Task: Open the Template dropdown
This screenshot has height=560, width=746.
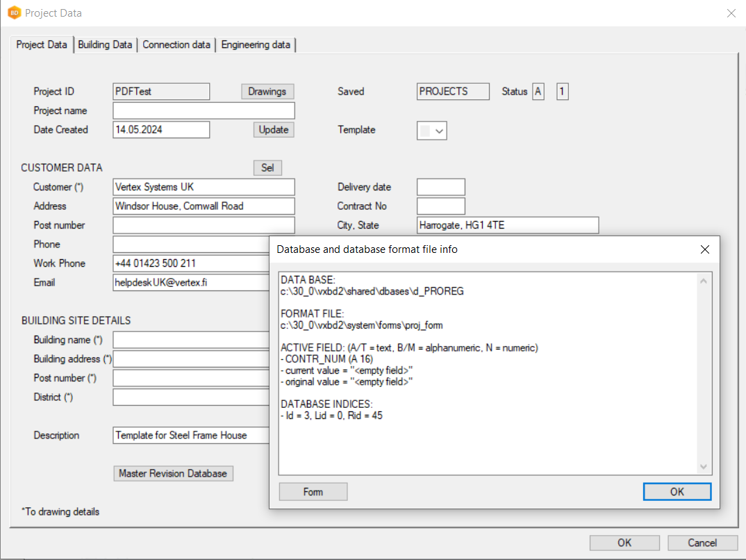Action: click(431, 129)
